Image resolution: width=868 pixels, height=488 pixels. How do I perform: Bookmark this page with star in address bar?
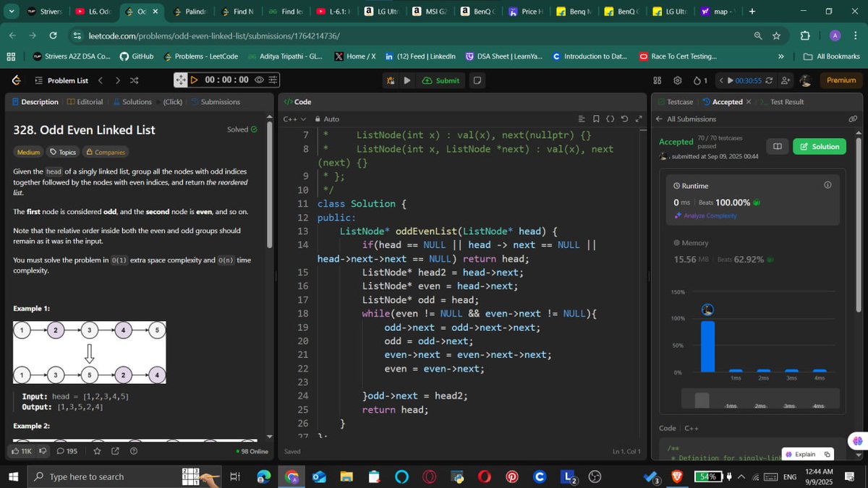(x=776, y=35)
